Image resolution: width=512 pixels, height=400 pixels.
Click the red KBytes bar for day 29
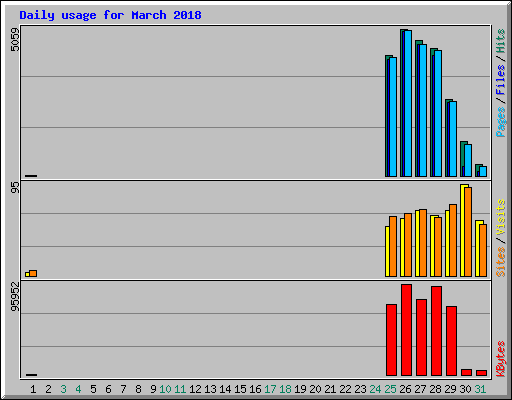pos(451,341)
